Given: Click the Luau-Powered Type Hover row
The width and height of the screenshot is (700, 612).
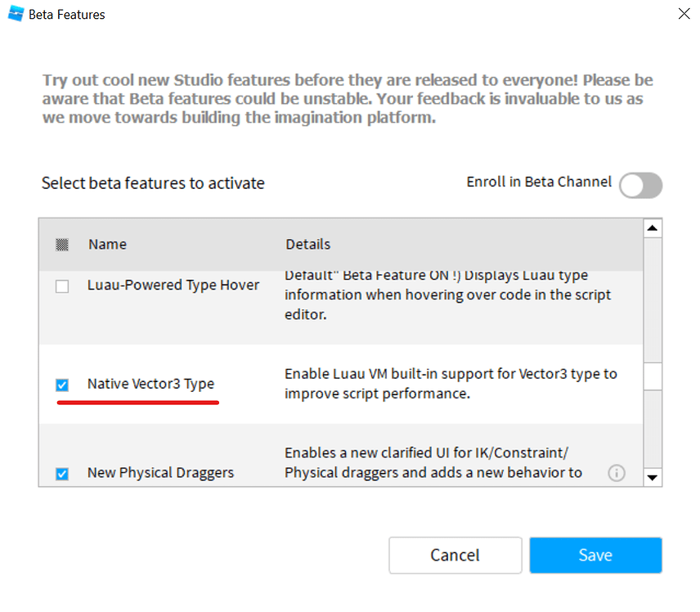Looking at the screenshot, I should [x=173, y=285].
